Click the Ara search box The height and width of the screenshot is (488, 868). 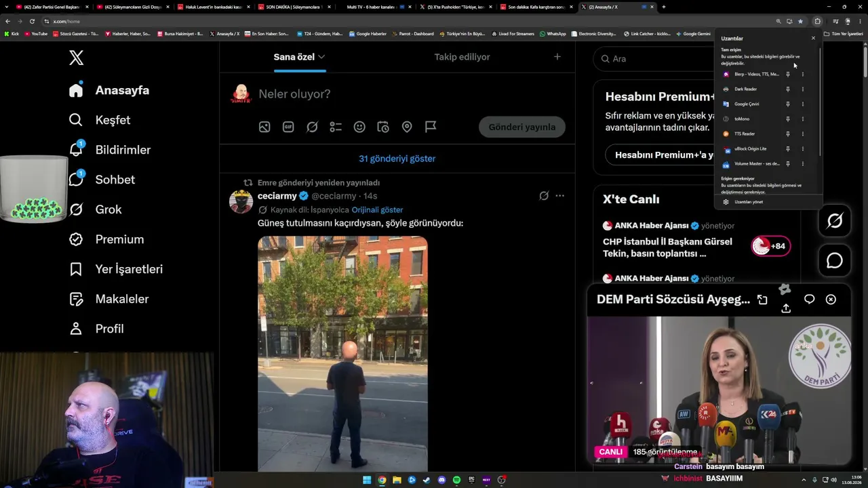pyautogui.click(x=654, y=59)
